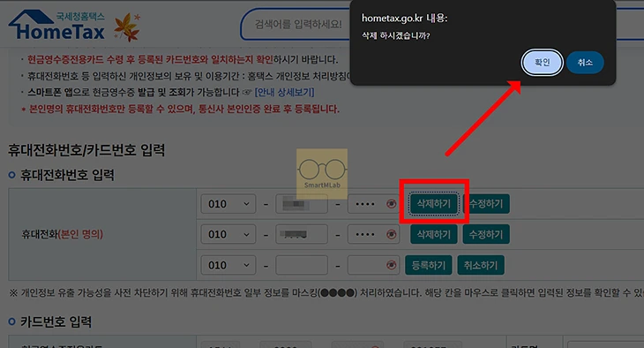The image size is (644, 348).
Task: Click the masked last-digits field in second row
Action: coord(373,234)
